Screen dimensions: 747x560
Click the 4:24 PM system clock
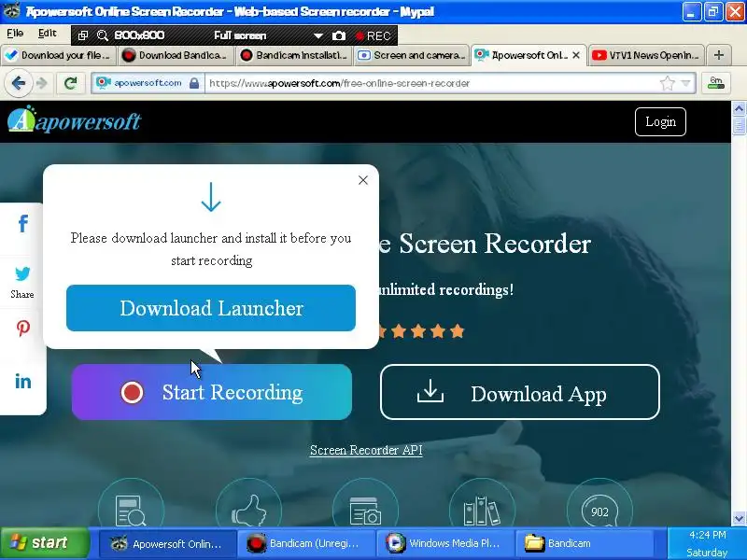tap(708, 535)
